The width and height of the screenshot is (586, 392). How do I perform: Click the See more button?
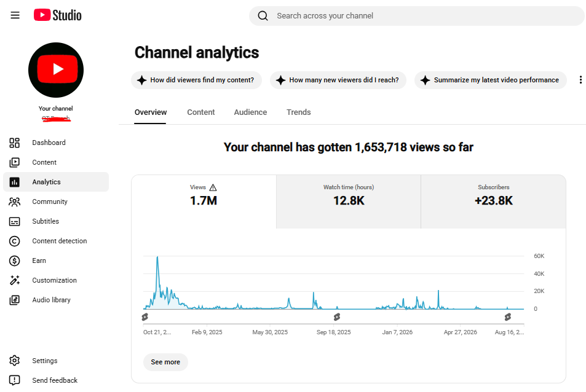point(165,362)
